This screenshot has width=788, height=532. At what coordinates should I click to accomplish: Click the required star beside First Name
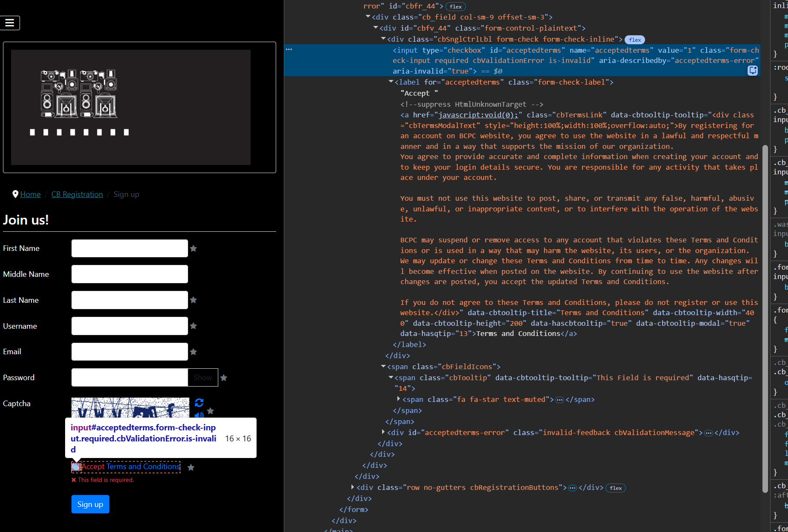[194, 248]
